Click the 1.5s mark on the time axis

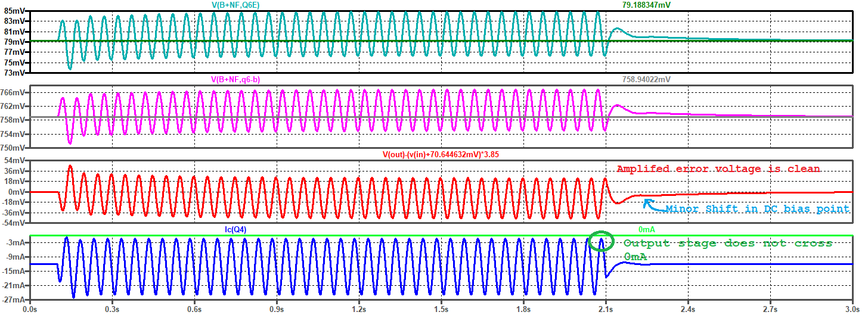point(441,310)
